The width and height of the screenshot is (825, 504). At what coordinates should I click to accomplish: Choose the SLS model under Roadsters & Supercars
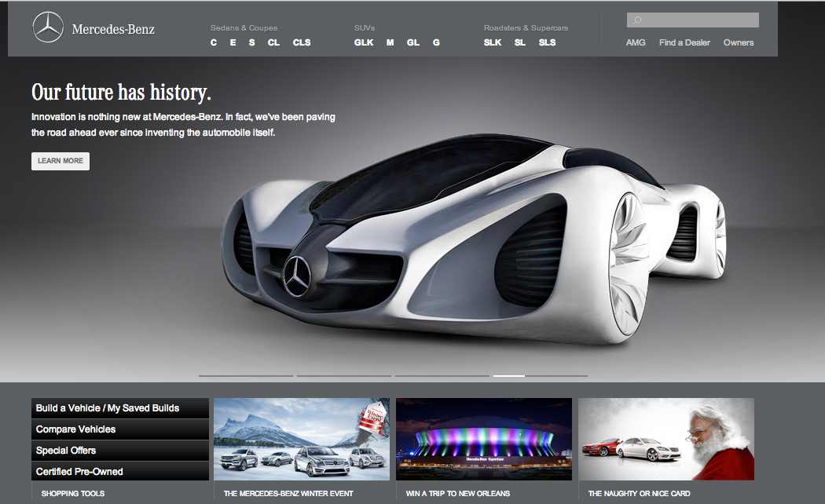547,42
